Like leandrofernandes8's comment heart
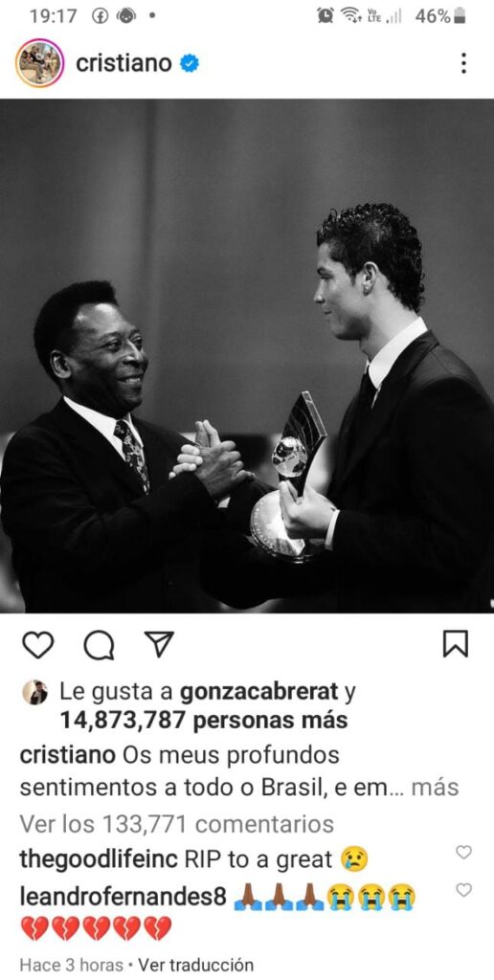Image resolution: width=494 pixels, height=980 pixels. 463,890
